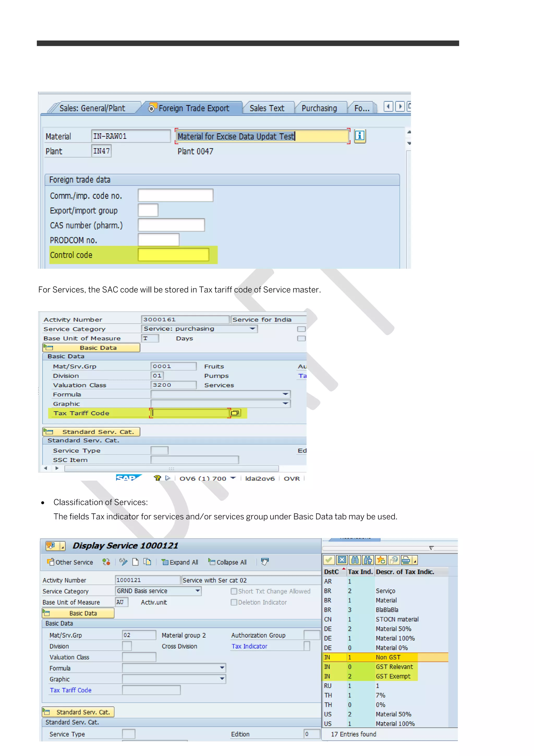Click Tax Indicator link in Display Service

249,646
